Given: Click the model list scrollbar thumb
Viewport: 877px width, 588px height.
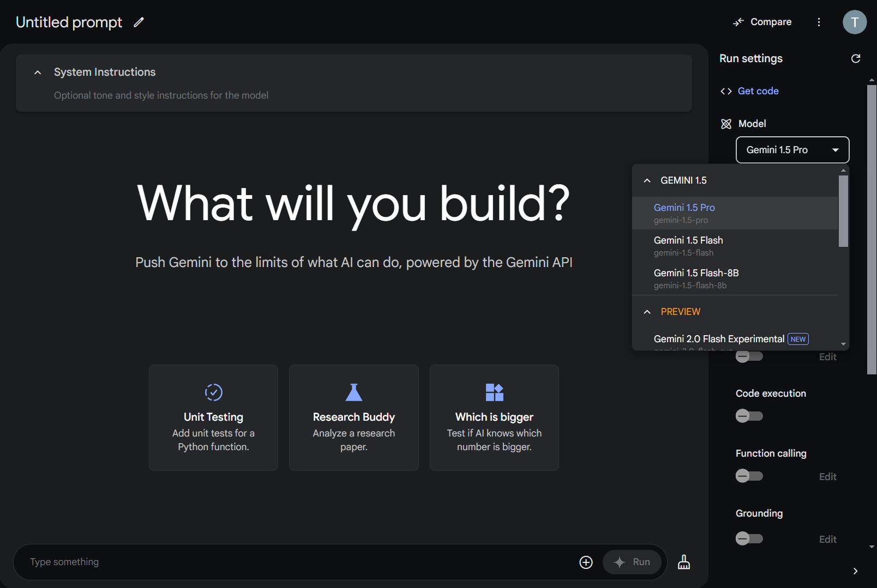Looking at the screenshot, I should 843,211.
